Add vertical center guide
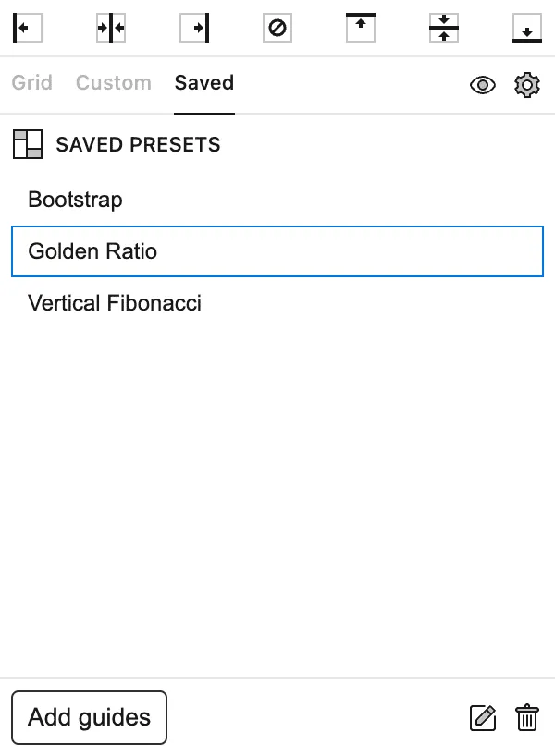Screen dimensions: 555x756 tap(111, 28)
